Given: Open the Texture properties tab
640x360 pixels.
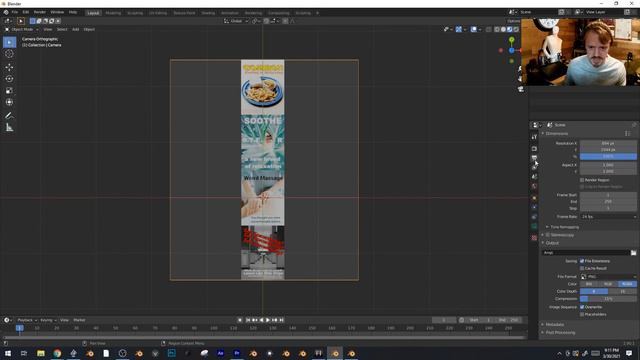Looking at the screenshot, I should point(534,238).
